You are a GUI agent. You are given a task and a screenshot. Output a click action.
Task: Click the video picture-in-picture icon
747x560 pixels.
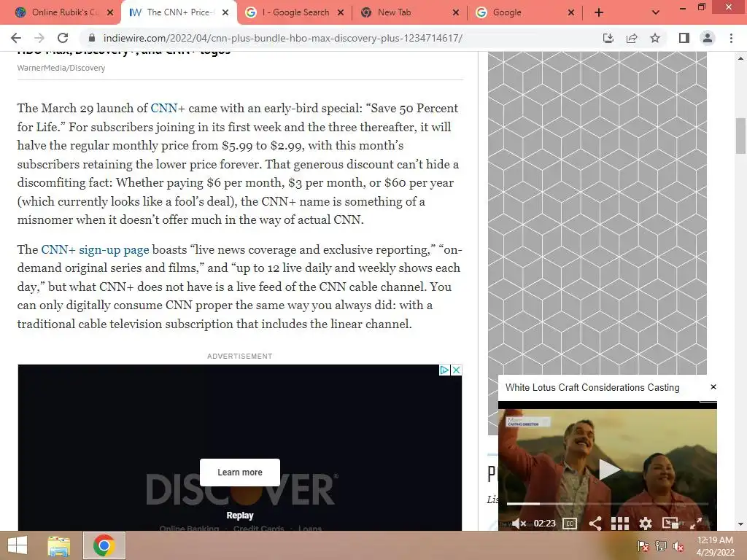(x=670, y=524)
